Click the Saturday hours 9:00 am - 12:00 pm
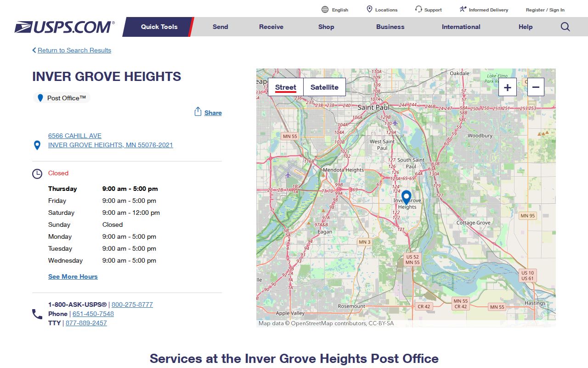 (x=131, y=213)
